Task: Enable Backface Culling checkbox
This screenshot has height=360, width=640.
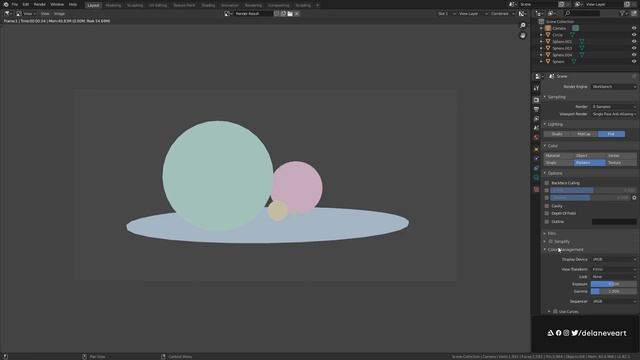Action: click(x=547, y=183)
